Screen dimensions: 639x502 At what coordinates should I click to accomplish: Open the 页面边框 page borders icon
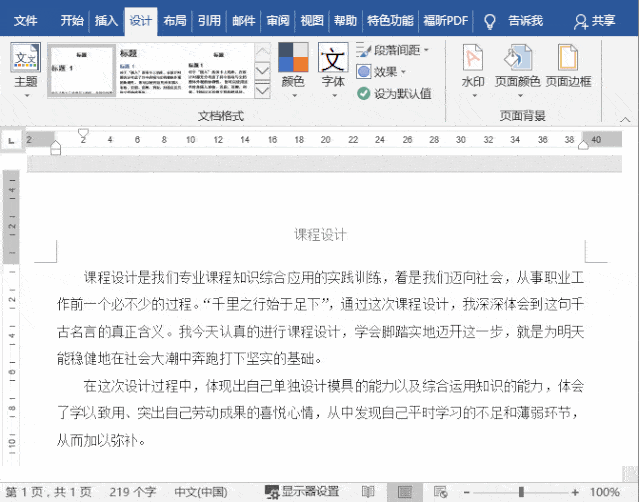[568, 57]
